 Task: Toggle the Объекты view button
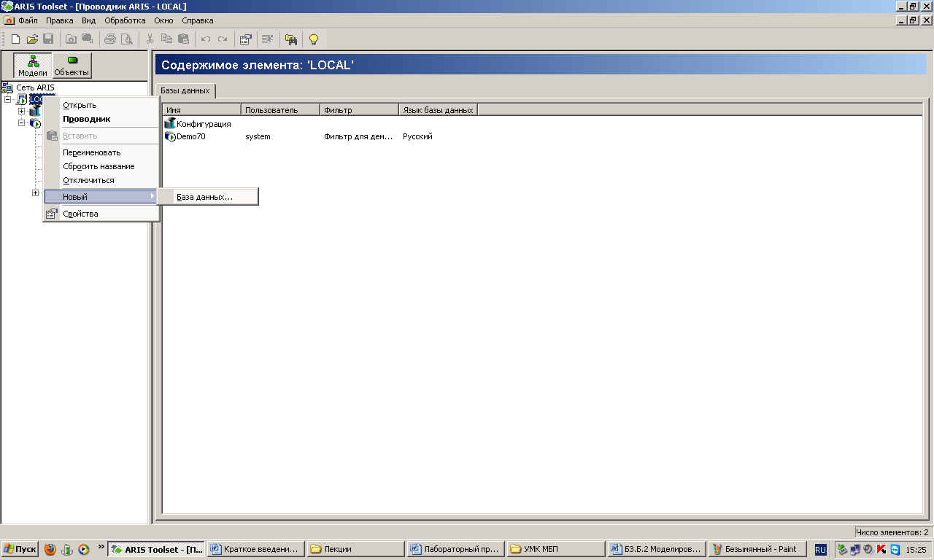click(72, 66)
